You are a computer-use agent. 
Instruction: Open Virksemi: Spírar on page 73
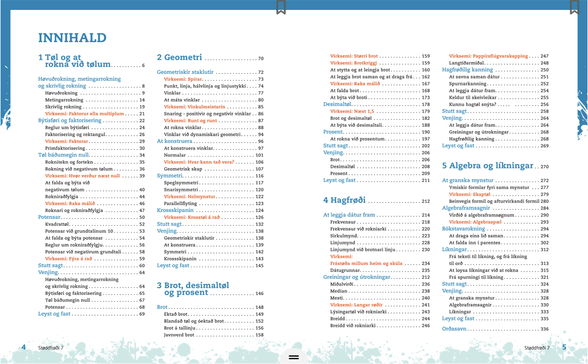point(214,79)
